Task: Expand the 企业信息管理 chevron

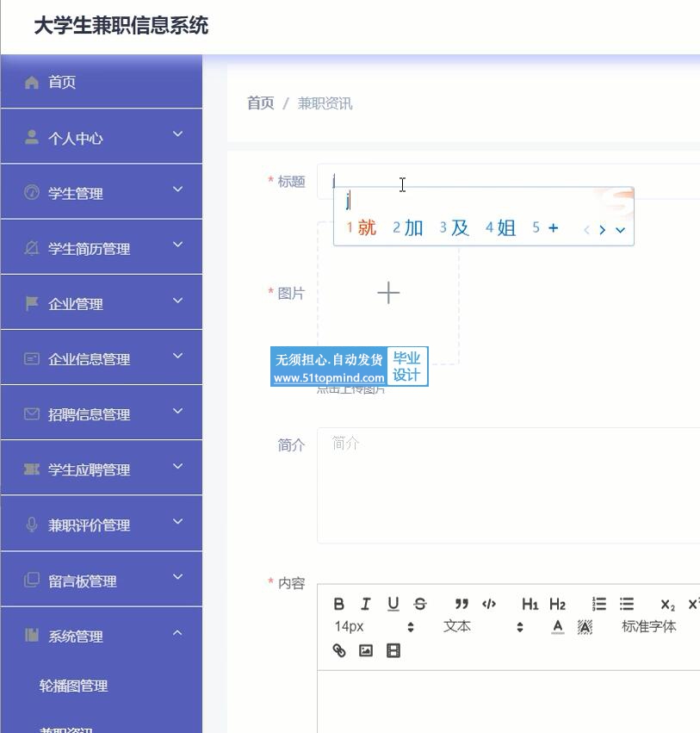Action: click(x=177, y=355)
